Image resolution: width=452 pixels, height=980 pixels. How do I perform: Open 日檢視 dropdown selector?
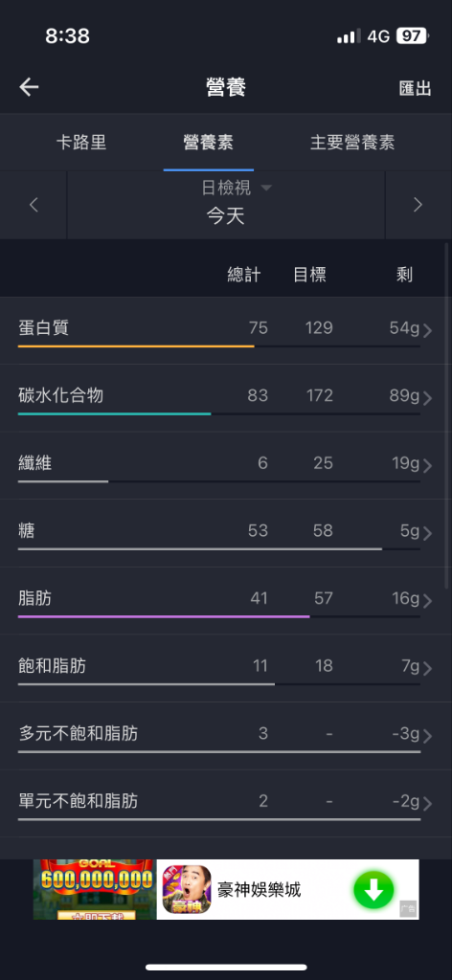pyautogui.click(x=237, y=188)
